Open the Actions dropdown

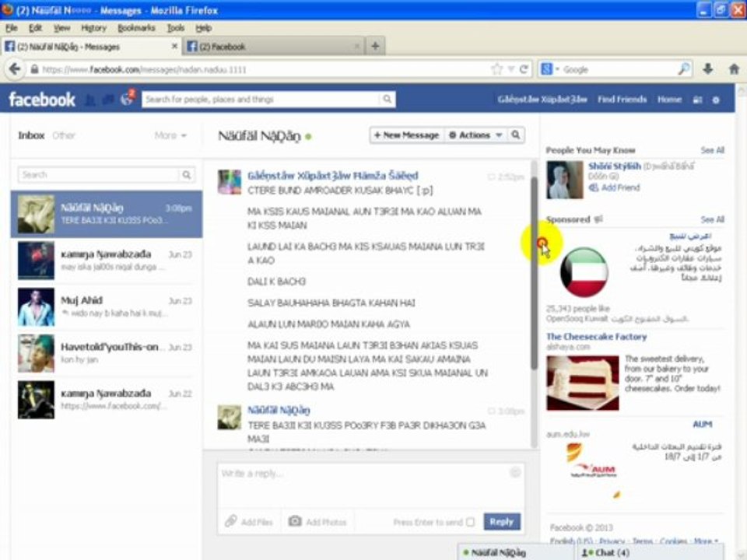point(475,135)
